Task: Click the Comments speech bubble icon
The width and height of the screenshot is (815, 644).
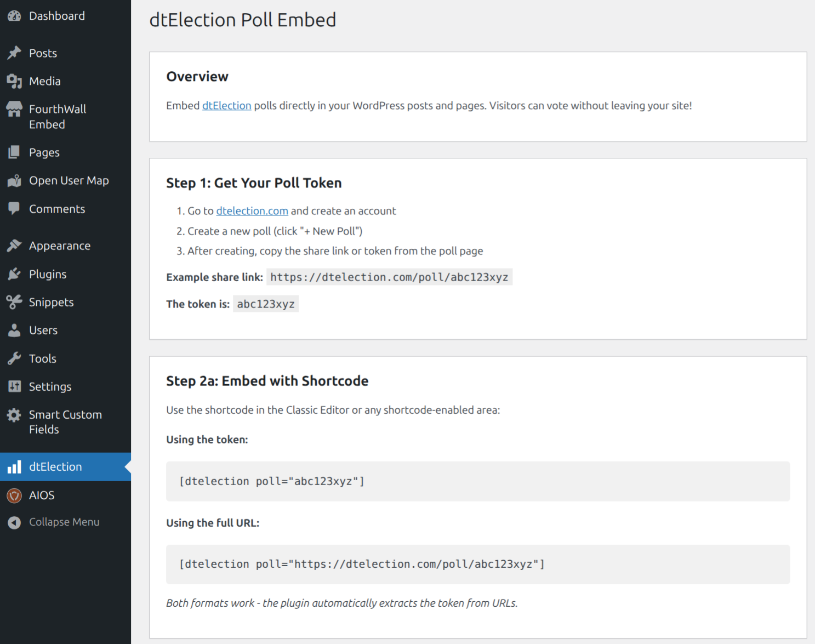Action: tap(14, 208)
